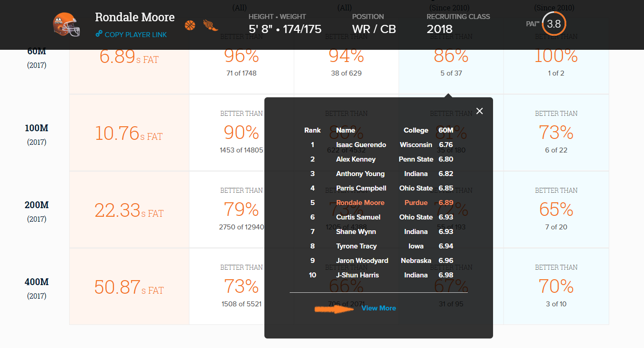Click the 3 of 10 count
The width and height of the screenshot is (644, 348).
click(556, 304)
